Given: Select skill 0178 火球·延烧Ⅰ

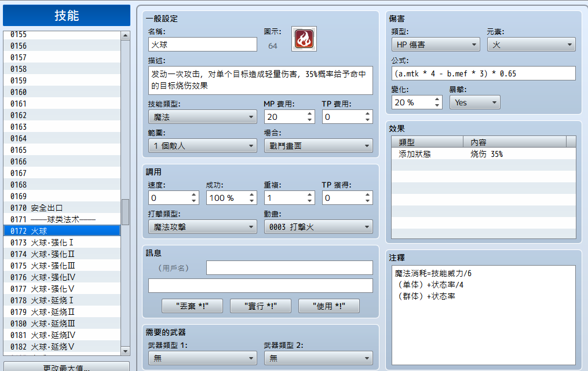Looking at the screenshot, I should [62, 300].
